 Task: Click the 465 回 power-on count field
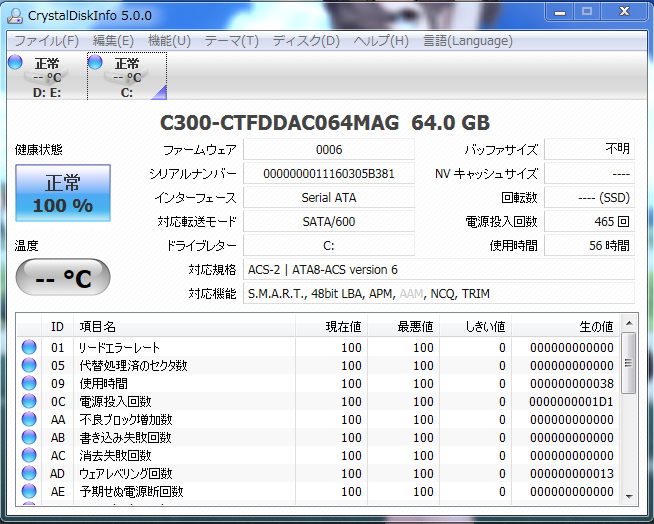(x=589, y=222)
